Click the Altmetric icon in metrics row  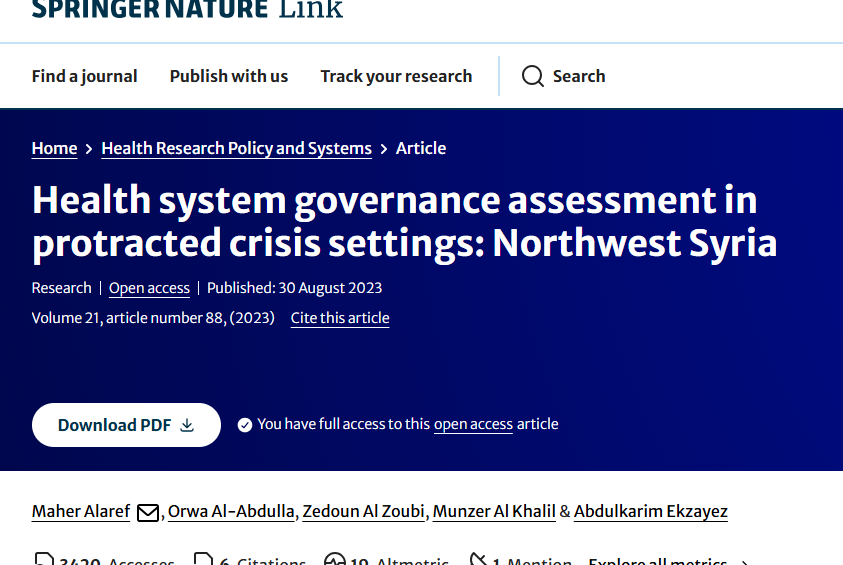point(335,560)
